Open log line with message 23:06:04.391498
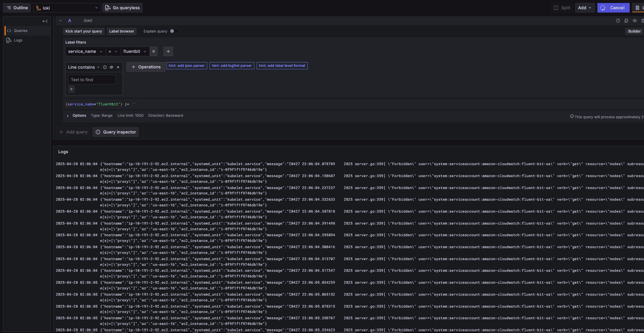Viewport: 644px width, 333px height. (349, 226)
